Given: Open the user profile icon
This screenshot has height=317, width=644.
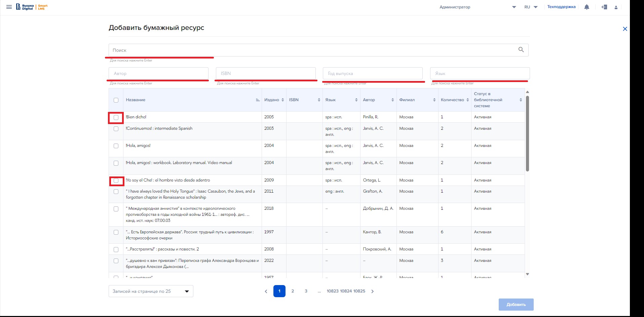Looking at the screenshot, I should point(616,7).
